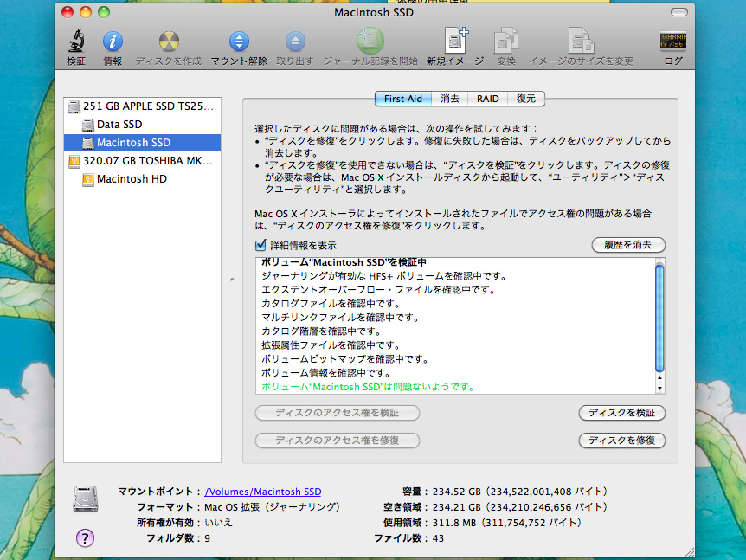Click the 251 GB APPLE SSD drive icon
This screenshot has width=746, height=560.
click(x=74, y=106)
